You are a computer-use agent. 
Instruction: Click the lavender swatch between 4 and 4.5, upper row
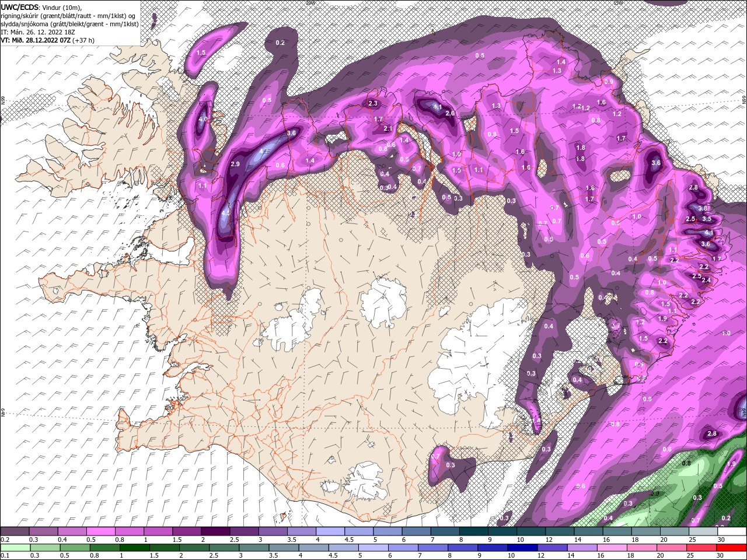tap(330, 531)
